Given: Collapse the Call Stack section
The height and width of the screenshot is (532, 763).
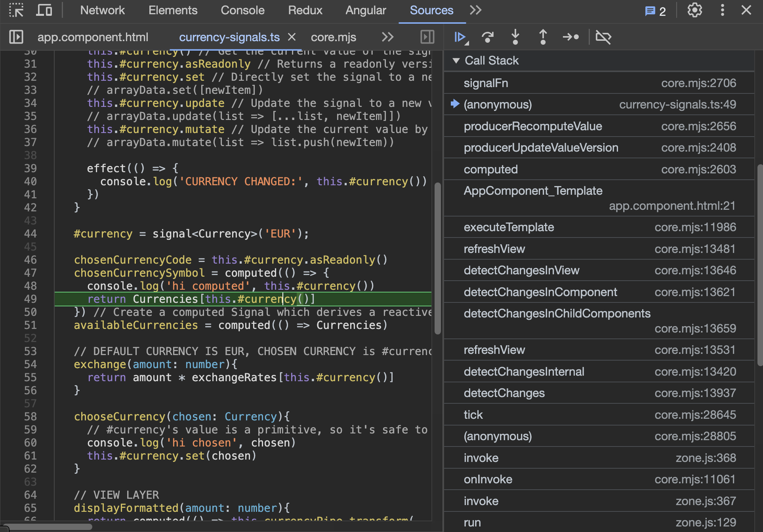Looking at the screenshot, I should (x=456, y=61).
